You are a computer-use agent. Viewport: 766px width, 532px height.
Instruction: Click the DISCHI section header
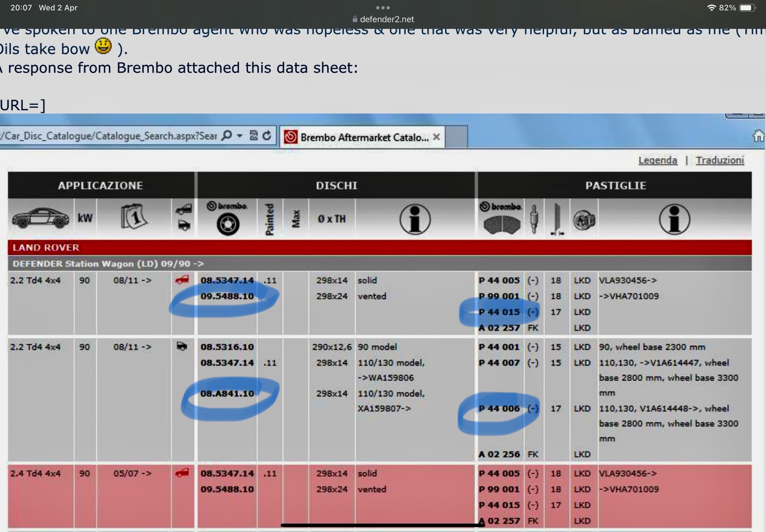pyautogui.click(x=336, y=185)
